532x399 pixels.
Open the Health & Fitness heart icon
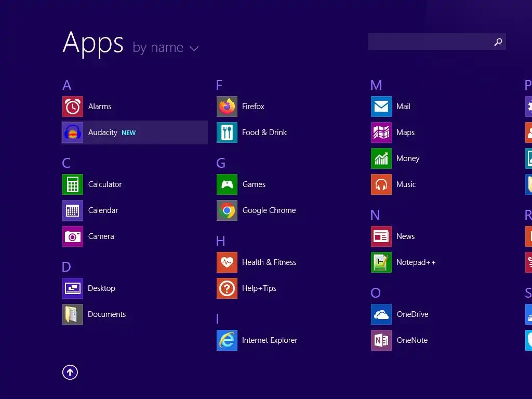(x=227, y=262)
